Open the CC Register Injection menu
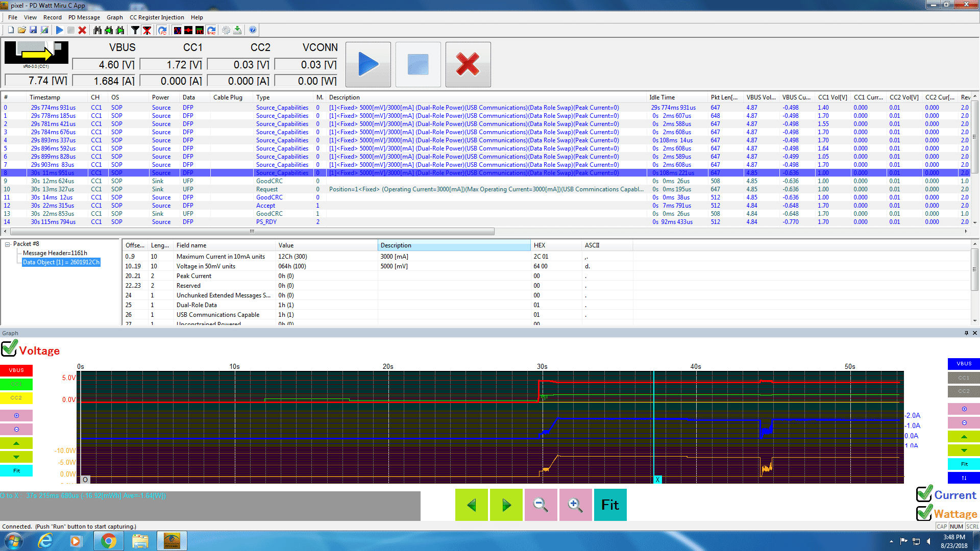The height and width of the screenshot is (551, 980). pos(157,17)
